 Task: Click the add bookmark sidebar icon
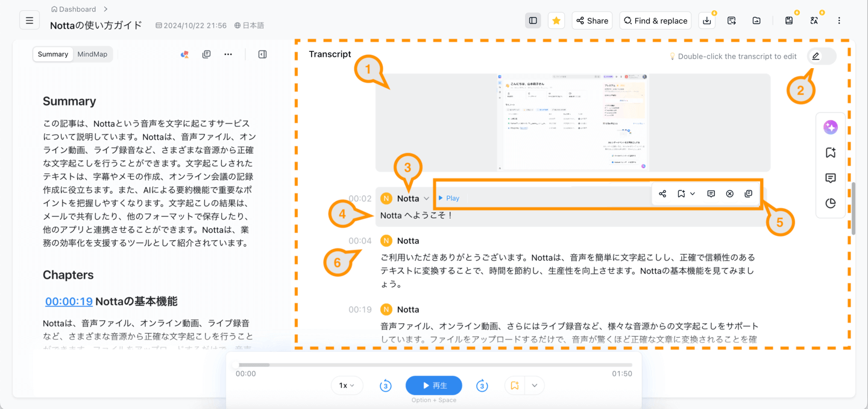pos(831,153)
